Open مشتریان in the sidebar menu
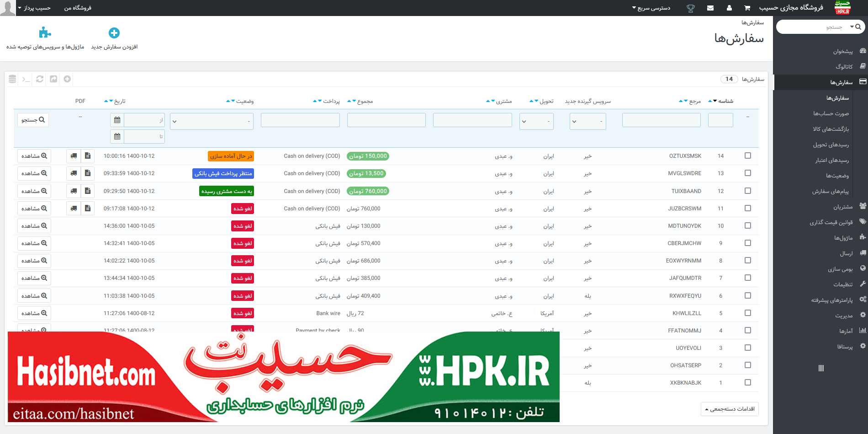This screenshot has height=434, width=868. (842, 207)
